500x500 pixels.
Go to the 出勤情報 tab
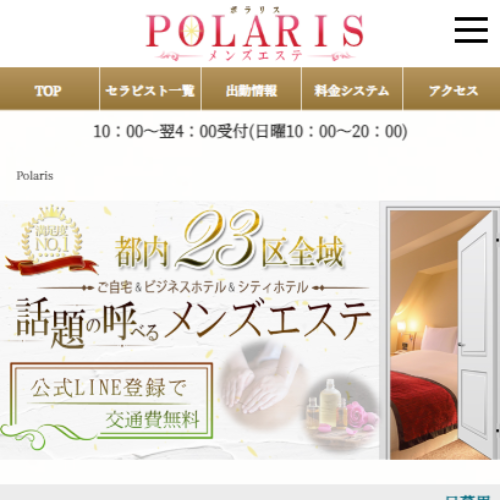click(x=252, y=89)
